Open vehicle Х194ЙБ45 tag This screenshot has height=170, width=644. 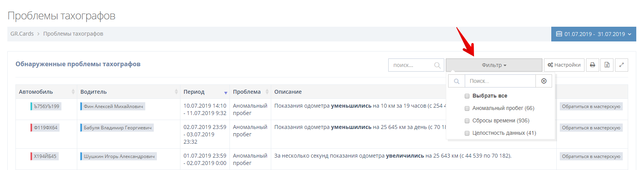pyautogui.click(x=44, y=156)
